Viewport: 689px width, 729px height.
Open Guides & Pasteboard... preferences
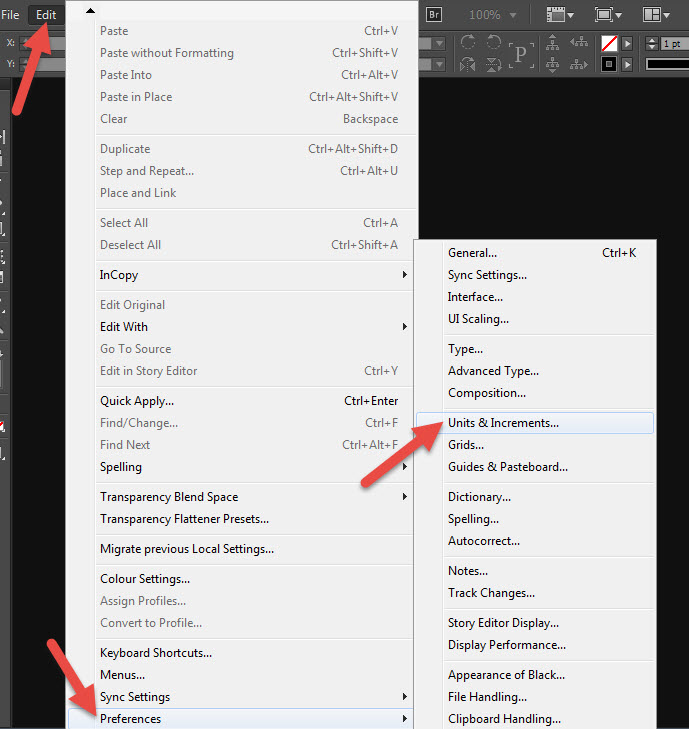tap(535, 467)
